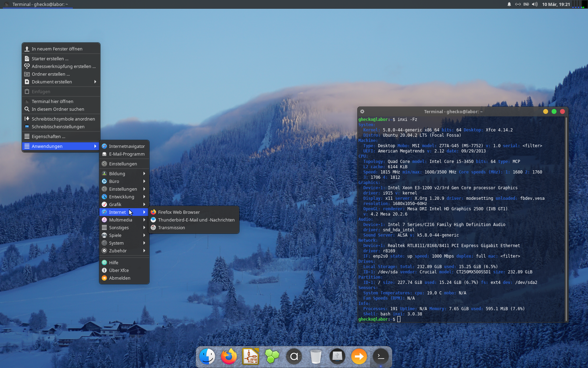Click the Hilfe lifebuoy icon

point(104,263)
